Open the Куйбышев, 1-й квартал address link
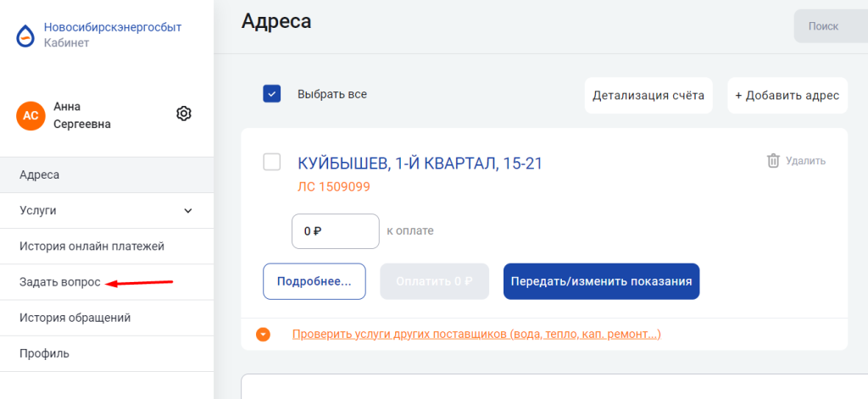The width and height of the screenshot is (868, 399). [420, 163]
